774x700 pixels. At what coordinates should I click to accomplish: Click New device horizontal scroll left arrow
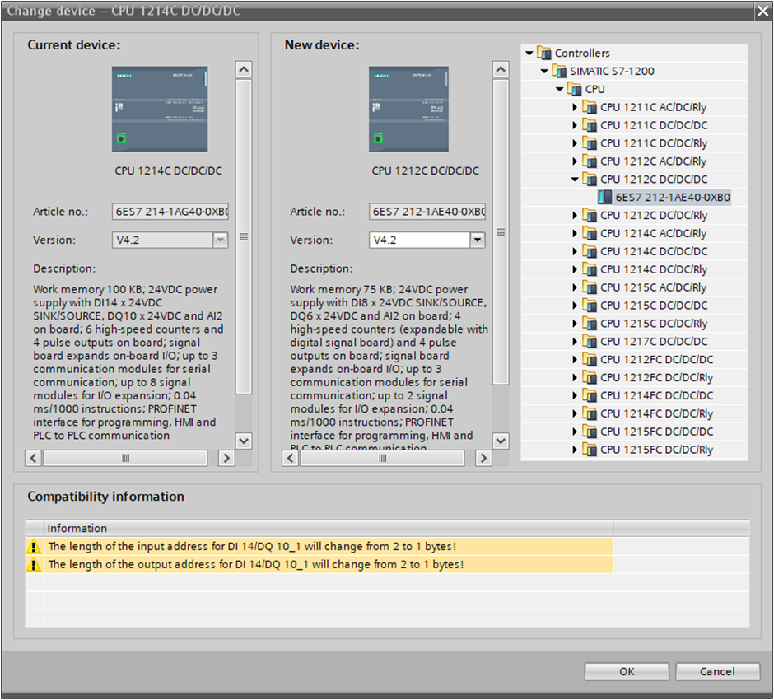290,458
